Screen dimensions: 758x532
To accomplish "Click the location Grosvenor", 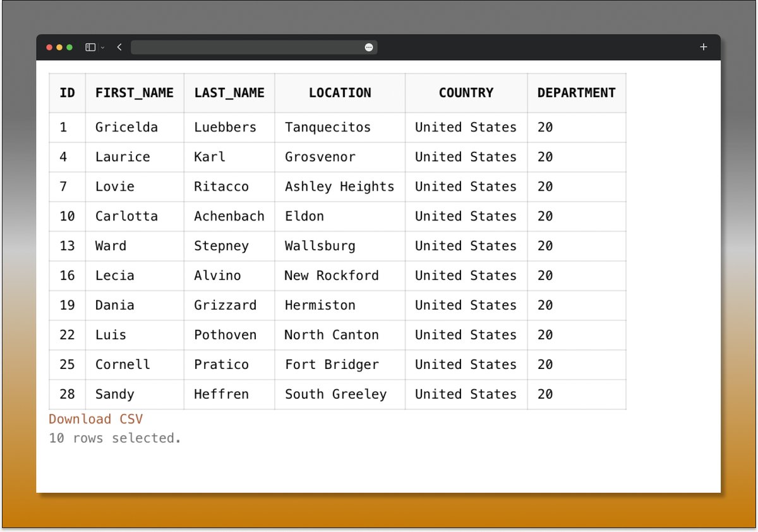I will click(x=320, y=157).
